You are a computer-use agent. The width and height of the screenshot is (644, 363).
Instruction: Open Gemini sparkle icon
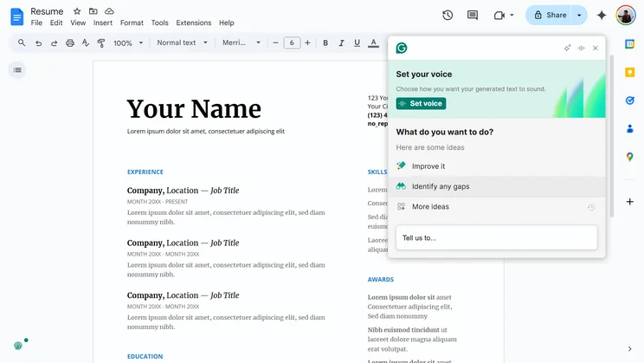[x=602, y=16]
